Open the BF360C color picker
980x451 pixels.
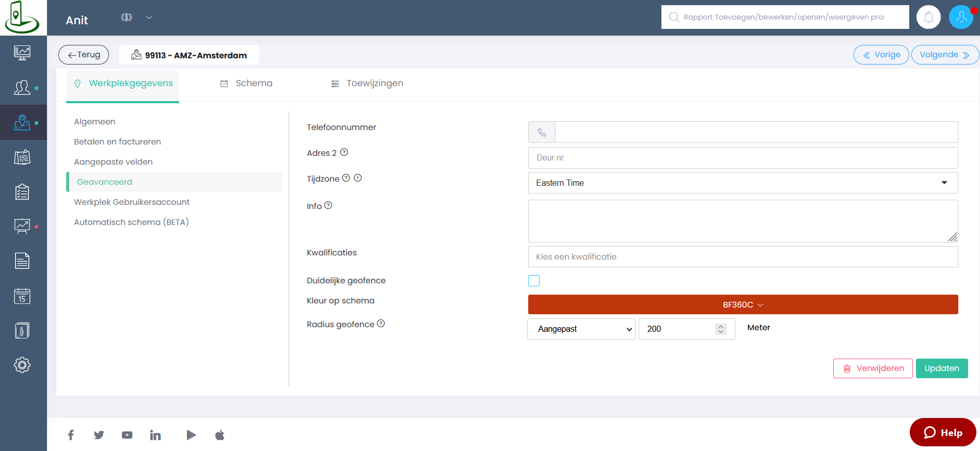[743, 304]
